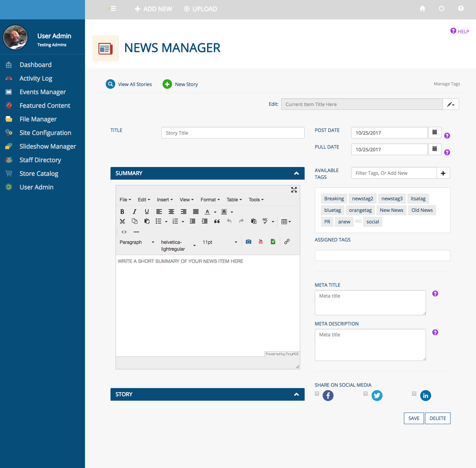Screen dimensions: 476x468
Task: Enable the Facebook share checkbox
Action: coord(317,394)
